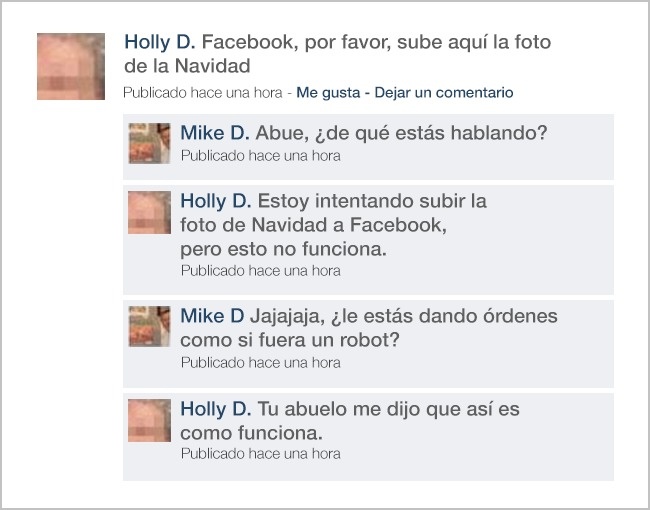Open Holly D. name link on main post
650x510 pixels.
coord(160,42)
